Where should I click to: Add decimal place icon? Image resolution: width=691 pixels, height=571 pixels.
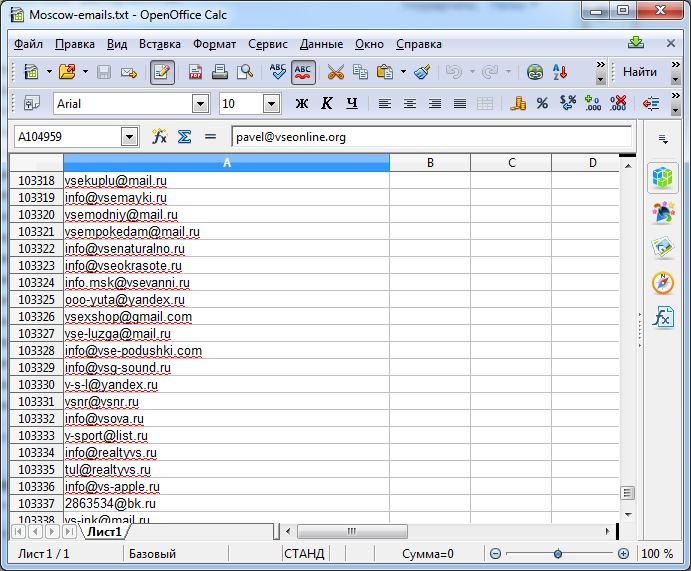(x=593, y=104)
